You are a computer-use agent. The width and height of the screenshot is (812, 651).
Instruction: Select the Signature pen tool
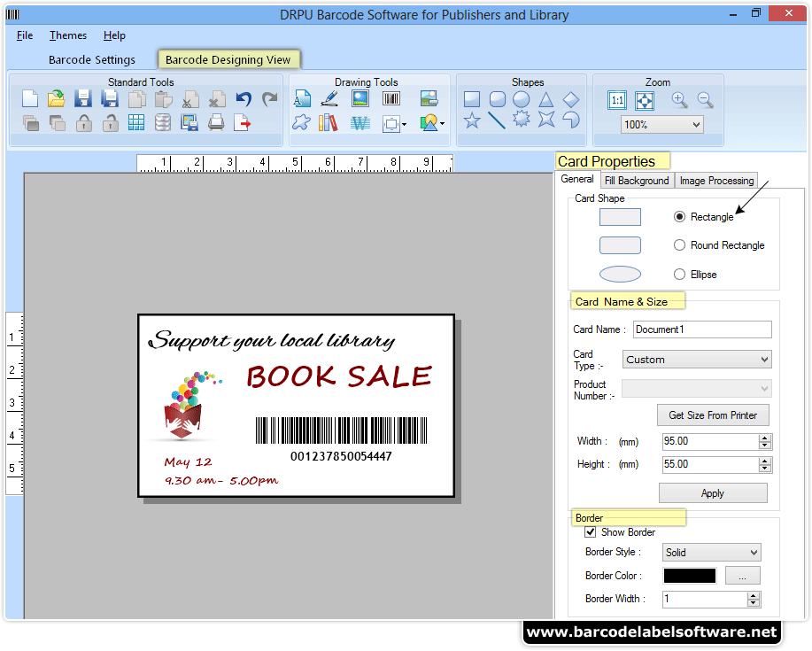329,98
